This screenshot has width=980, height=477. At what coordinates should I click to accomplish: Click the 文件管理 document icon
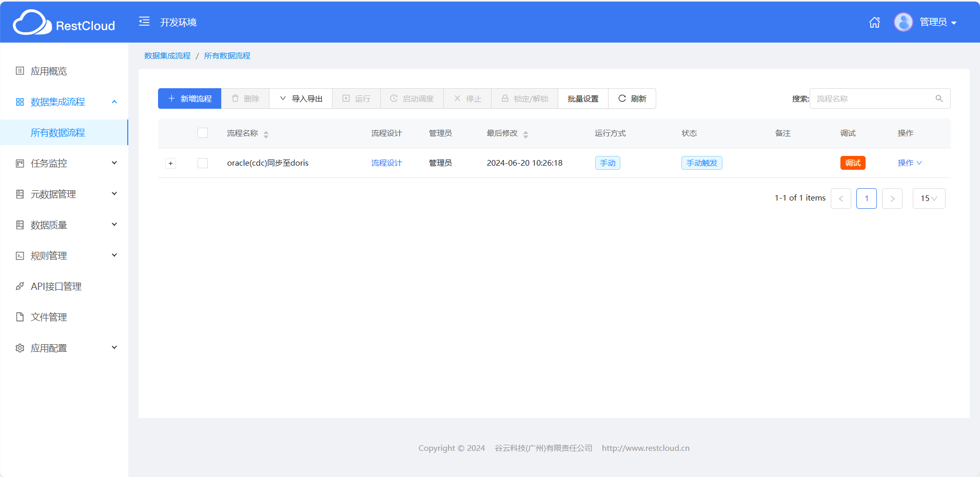[x=20, y=317]
